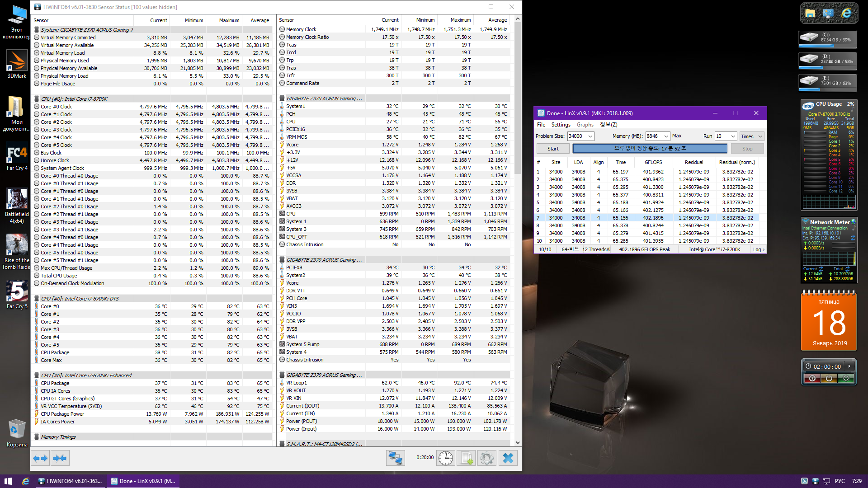Viewport: 868px width, 488px height.
Task: Open the Settings menu in LinX
Action: [x=561, y=125]
